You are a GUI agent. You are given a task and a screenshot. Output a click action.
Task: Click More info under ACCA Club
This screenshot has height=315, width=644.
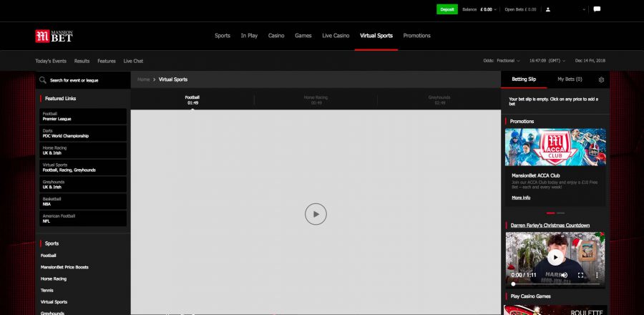(521, 198)
